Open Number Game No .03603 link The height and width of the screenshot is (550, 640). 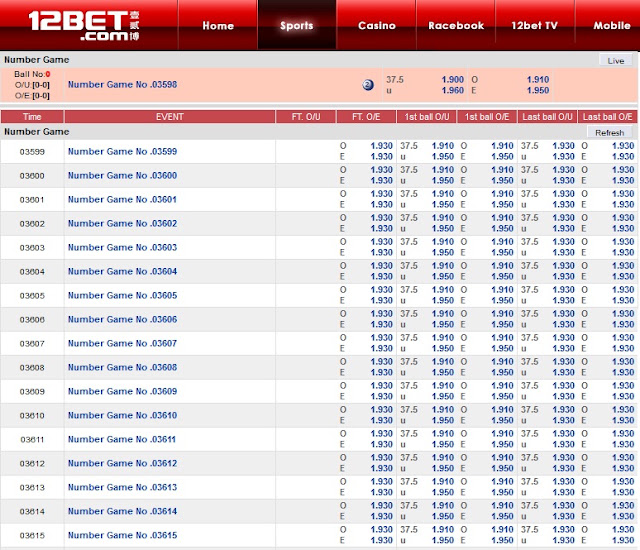[122, 247]
